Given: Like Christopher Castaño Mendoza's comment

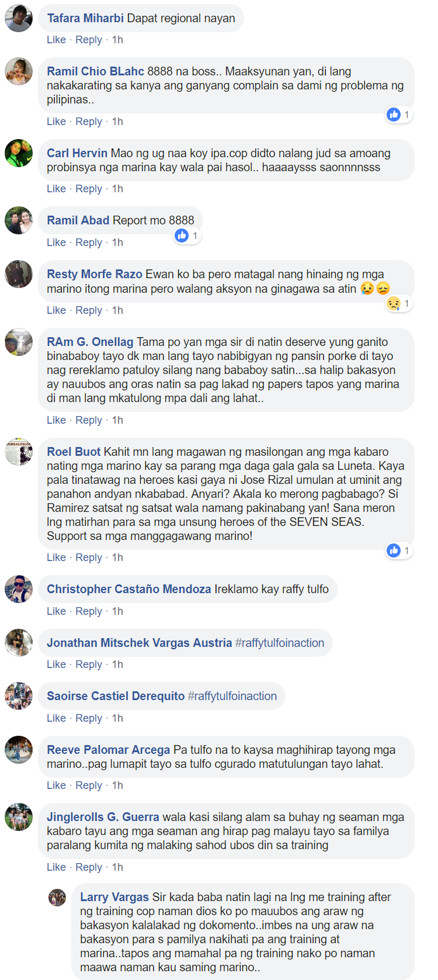Looking at the screenshot, I should tap(56, 611).
